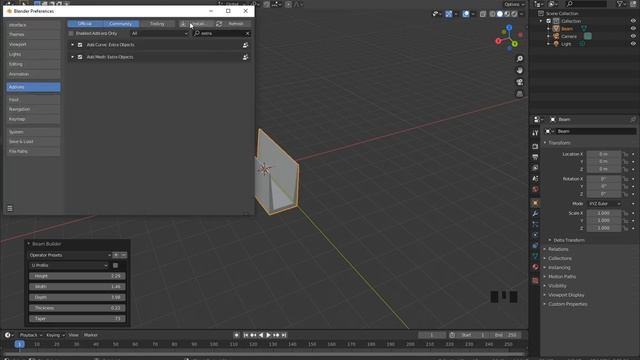Toggle the Testing addon filter button
This screenshot has height=360, width=640.
click(157, 24)
